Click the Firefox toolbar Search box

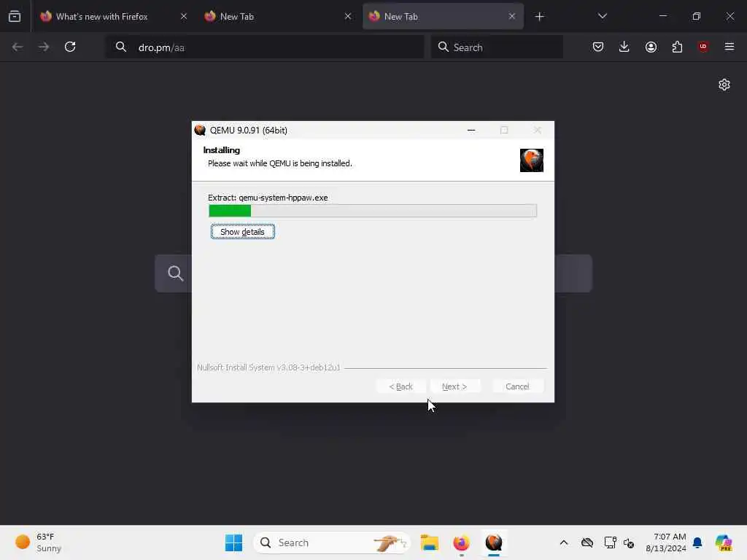[x=497, y=47]
